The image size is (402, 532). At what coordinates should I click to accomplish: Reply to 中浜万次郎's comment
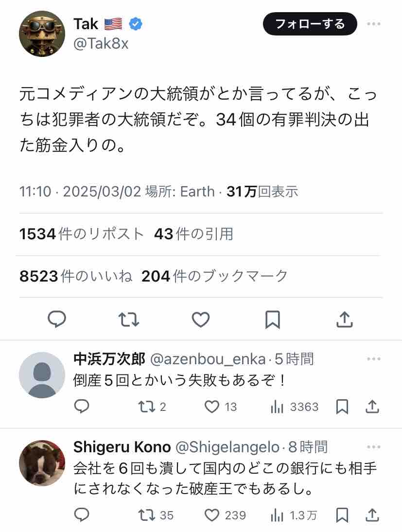pyautogui.click(x=82, y=407)
